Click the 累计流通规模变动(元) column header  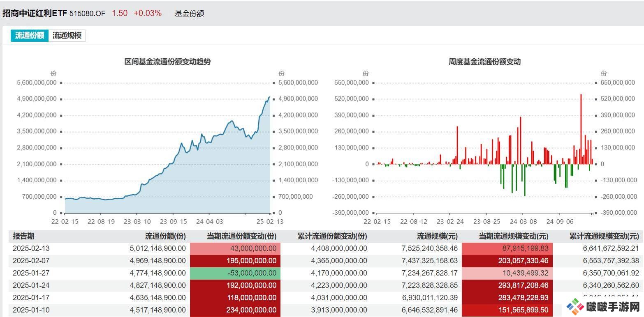[x=604, y=236]
